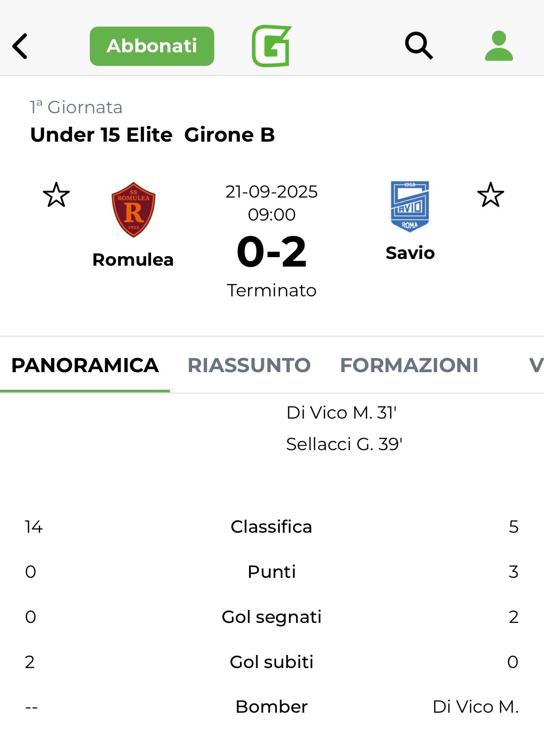Favorite Savio with the star
This screenshot has width=544, height=756.
[490, 195]
